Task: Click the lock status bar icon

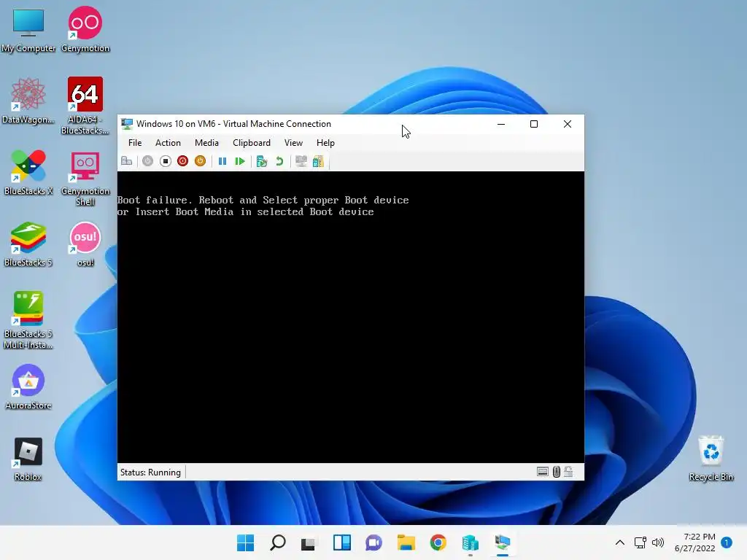Action: point(568,472)
